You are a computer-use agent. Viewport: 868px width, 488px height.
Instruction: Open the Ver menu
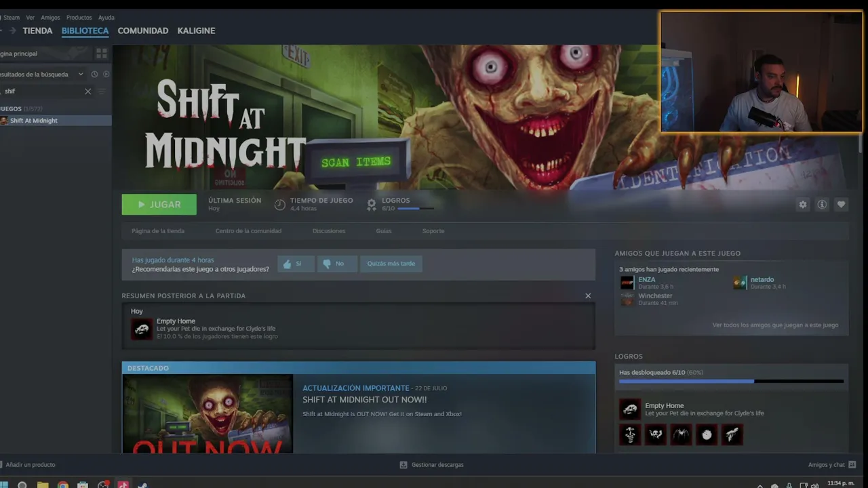coord(31,18)
